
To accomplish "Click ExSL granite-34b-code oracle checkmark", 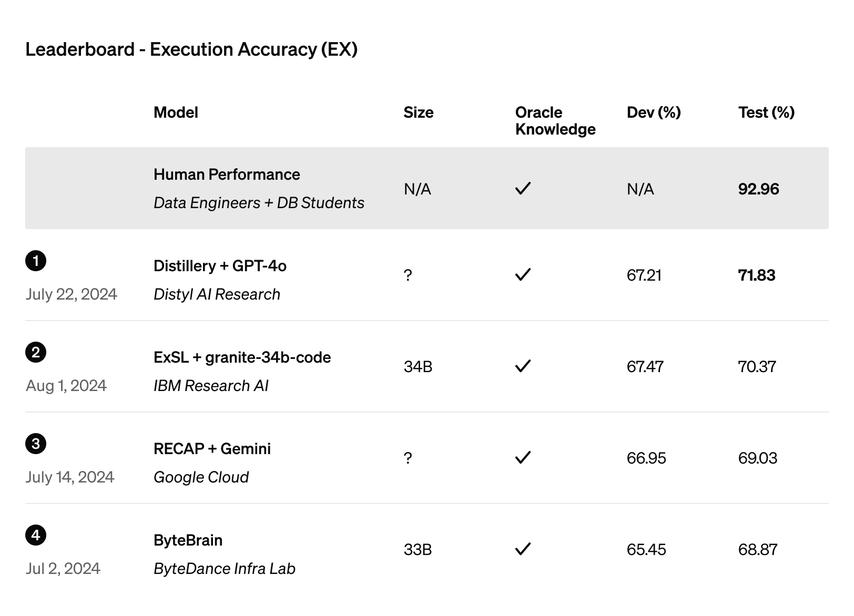I will point(523,366).
